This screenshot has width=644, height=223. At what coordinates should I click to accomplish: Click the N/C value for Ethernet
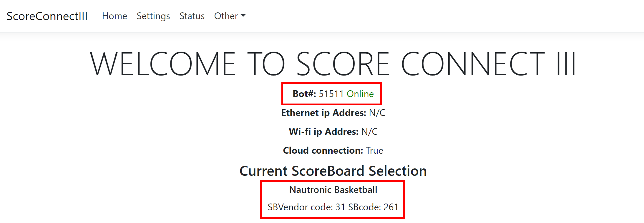point(377,113)
